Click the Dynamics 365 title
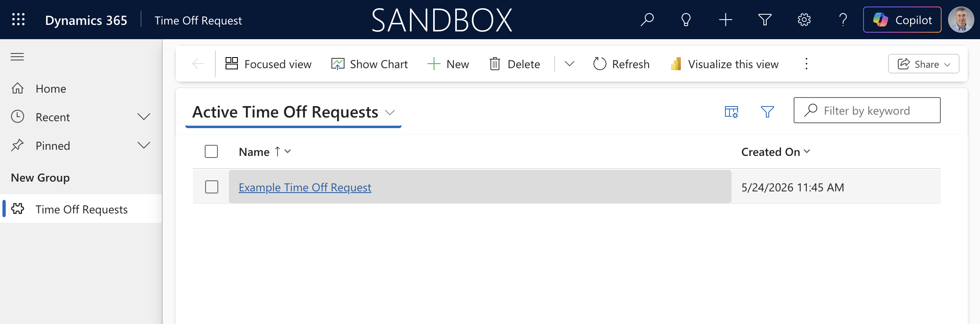Viewport: 980px width, 324px height. [86, 20]
